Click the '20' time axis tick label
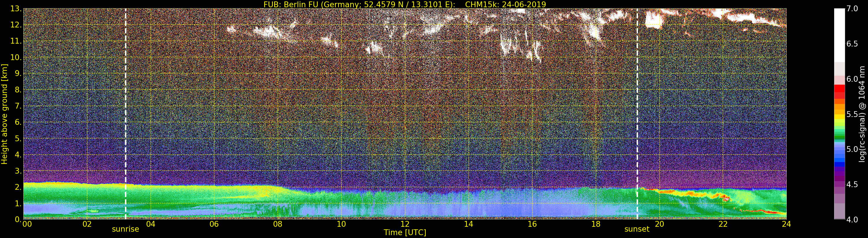This screenshot has height=238, width=868. tap(659, 224)
